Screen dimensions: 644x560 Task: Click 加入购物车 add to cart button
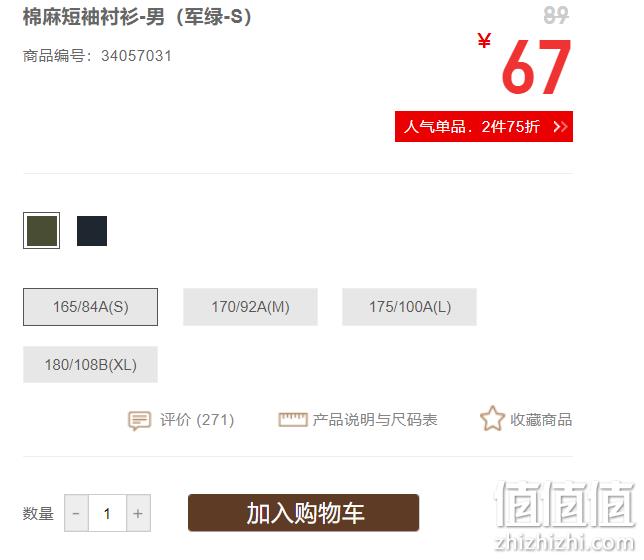304,513
